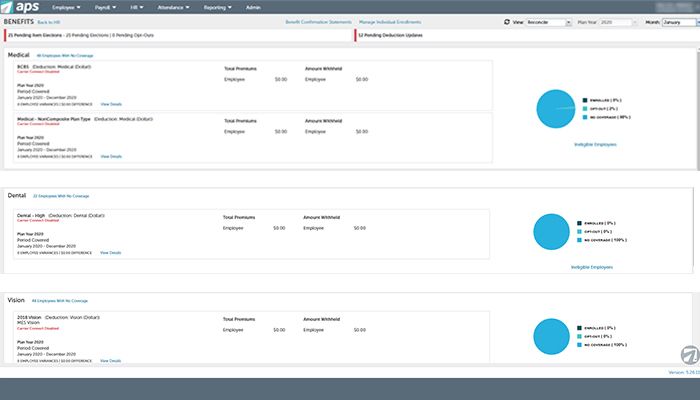Click Ineligible Employees link under Dental chart
This screenshot has width=700, height=400.
[591, 268]
